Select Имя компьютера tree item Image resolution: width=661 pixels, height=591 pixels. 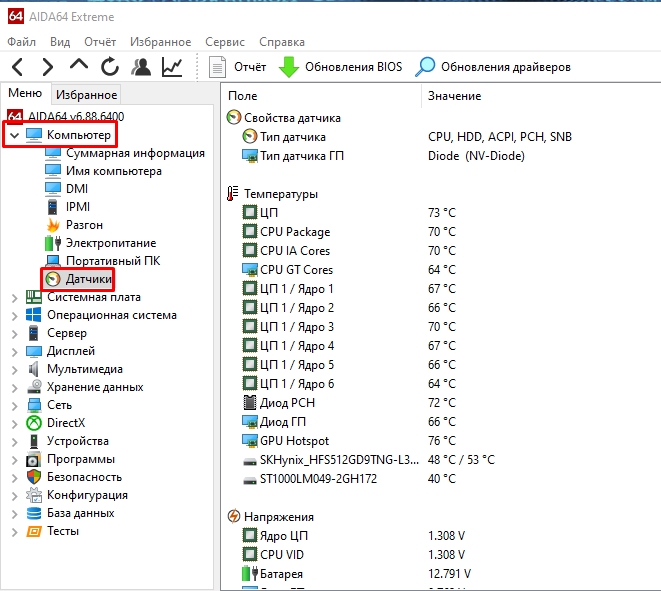click(114, 171)
